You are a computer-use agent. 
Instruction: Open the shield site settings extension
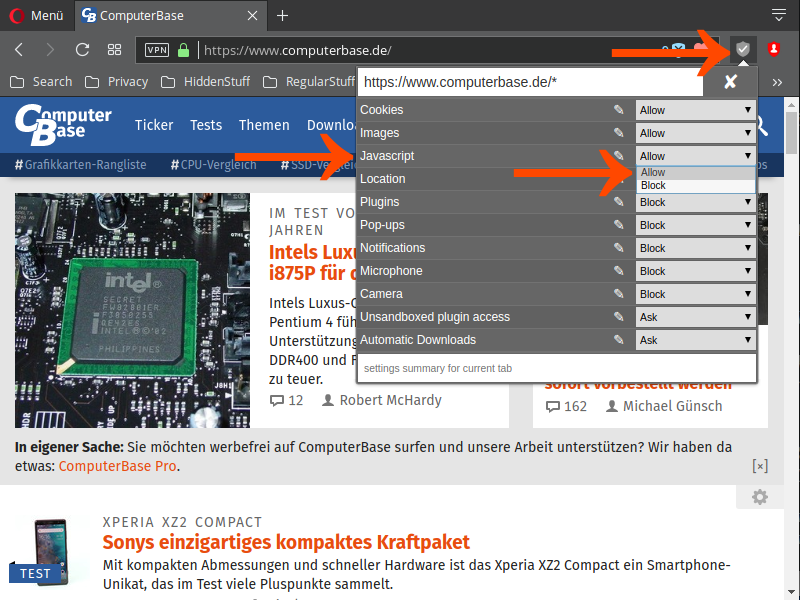tap(743, 49)
